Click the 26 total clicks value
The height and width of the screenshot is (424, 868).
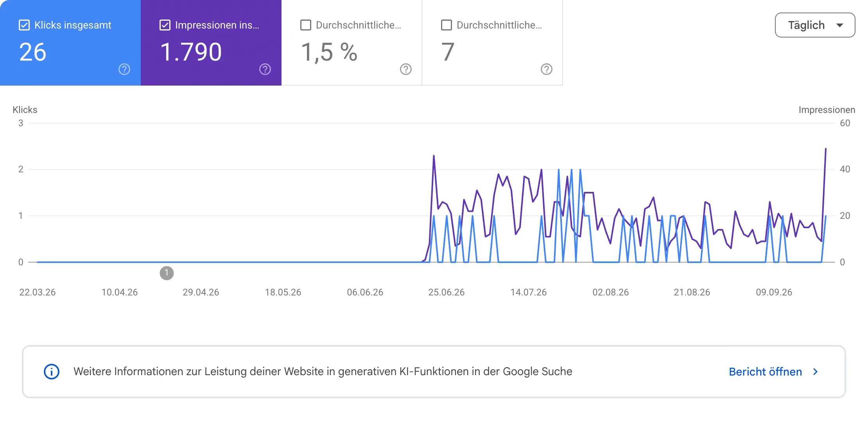coord(33,52)
